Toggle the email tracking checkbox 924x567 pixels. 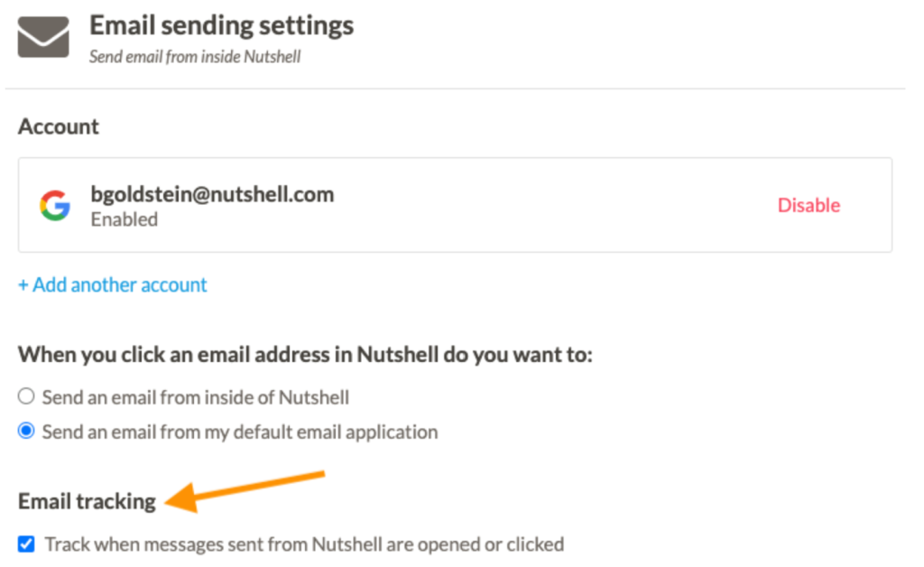coord(26,544)
